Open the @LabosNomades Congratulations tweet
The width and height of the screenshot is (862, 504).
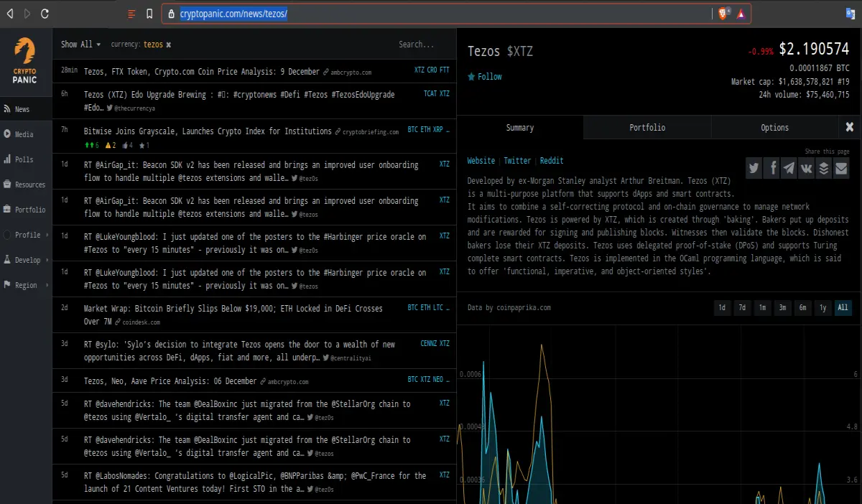pos(255,482)
